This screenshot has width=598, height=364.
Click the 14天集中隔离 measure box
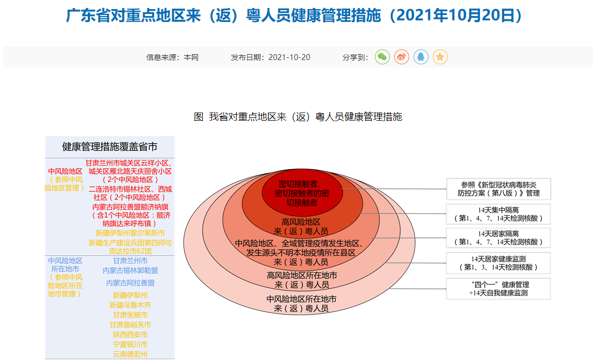click(x=498, y=214)
